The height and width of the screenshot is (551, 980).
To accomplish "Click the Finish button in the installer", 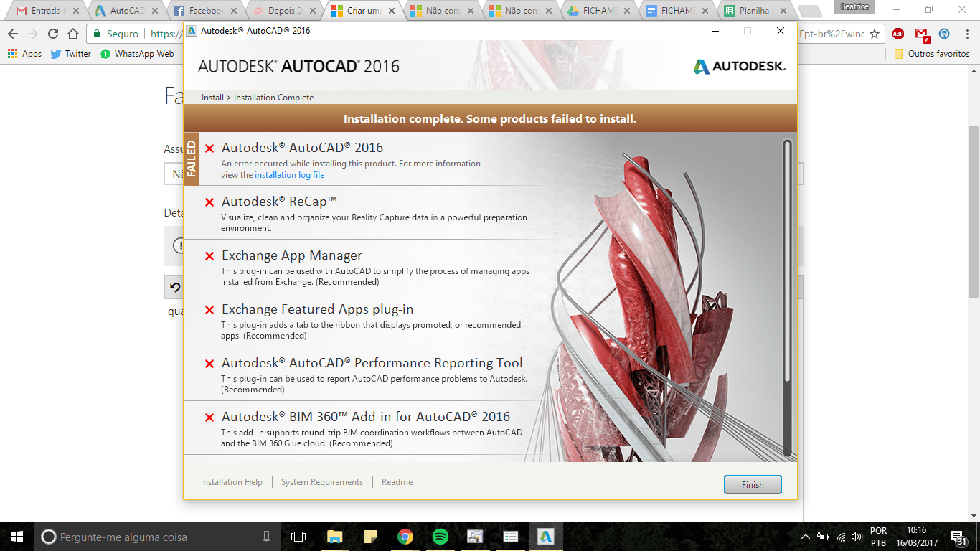I will (753, 484).
